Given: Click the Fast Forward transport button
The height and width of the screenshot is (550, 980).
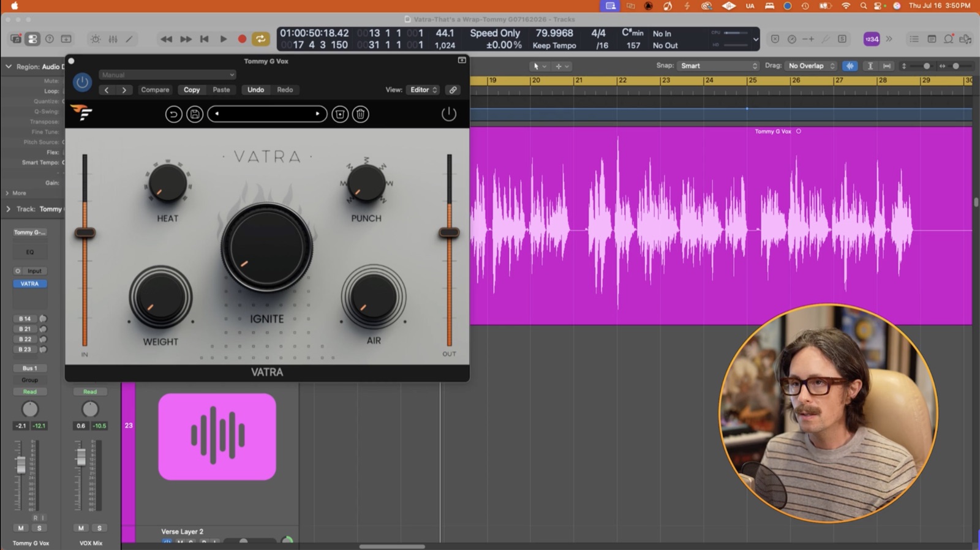Looking at the screenshot, I should click(186, 39).
